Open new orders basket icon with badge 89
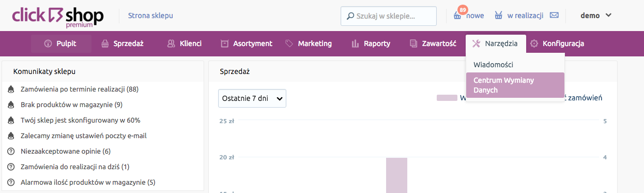Screen dimensions: 644x193 click(457, 16)
